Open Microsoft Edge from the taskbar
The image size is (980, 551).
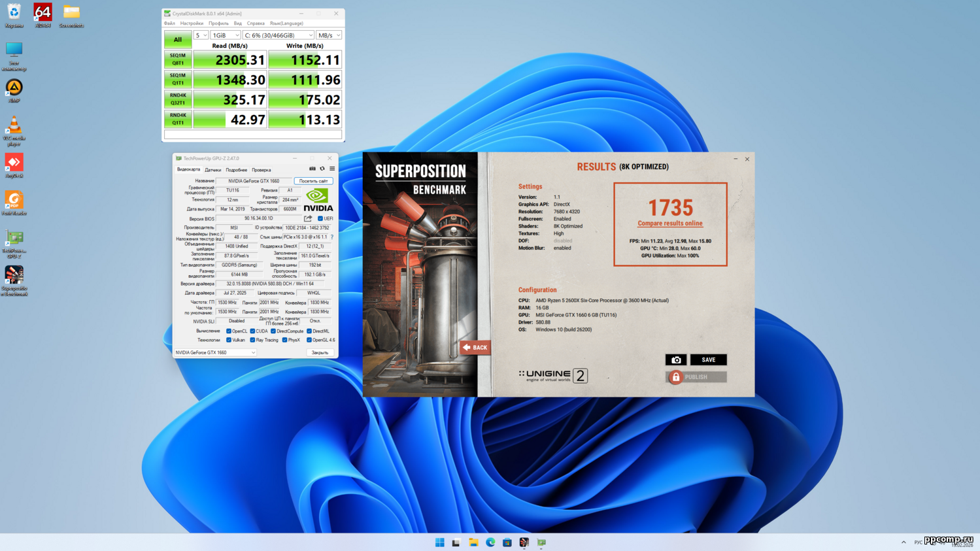490,543
